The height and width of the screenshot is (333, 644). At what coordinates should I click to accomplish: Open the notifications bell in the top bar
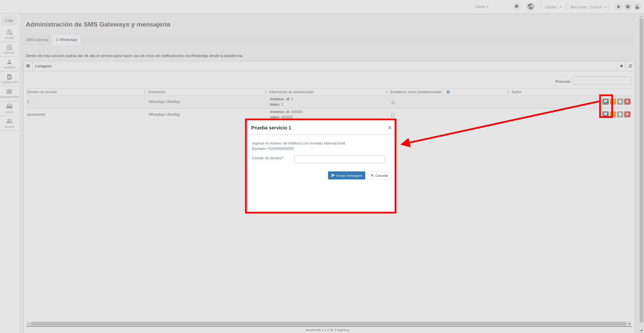coord(619,7)
